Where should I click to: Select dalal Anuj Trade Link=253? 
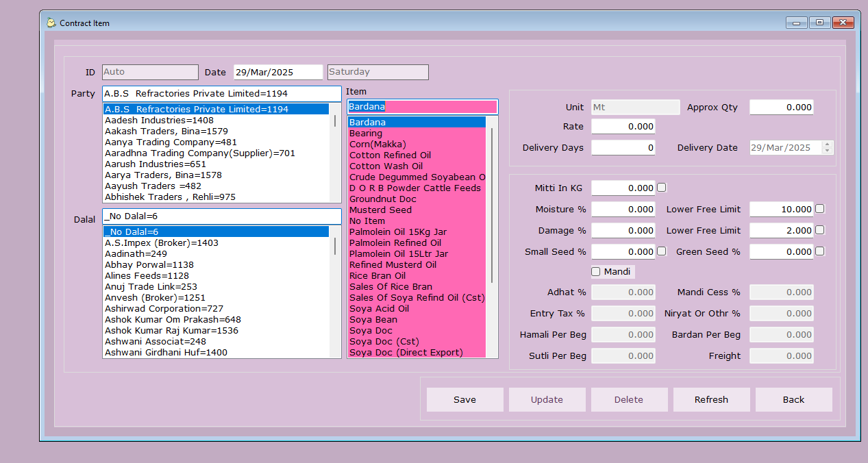coord(216,287)
